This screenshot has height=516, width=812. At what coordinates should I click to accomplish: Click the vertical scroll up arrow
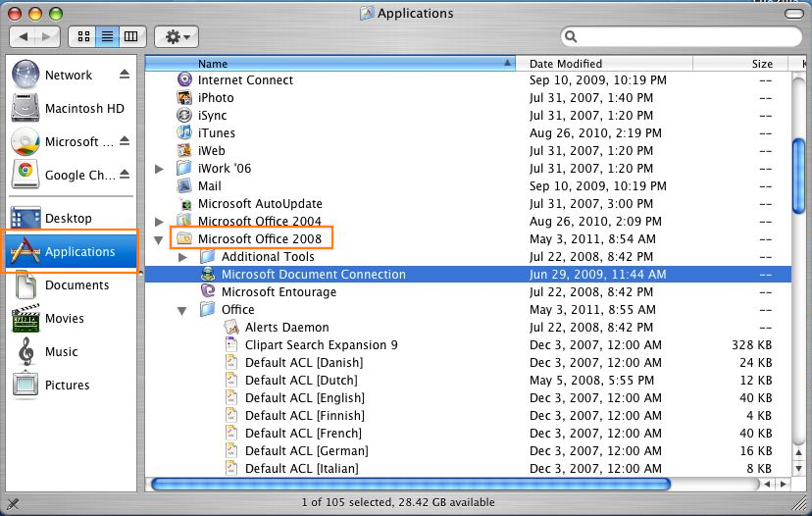799,453
